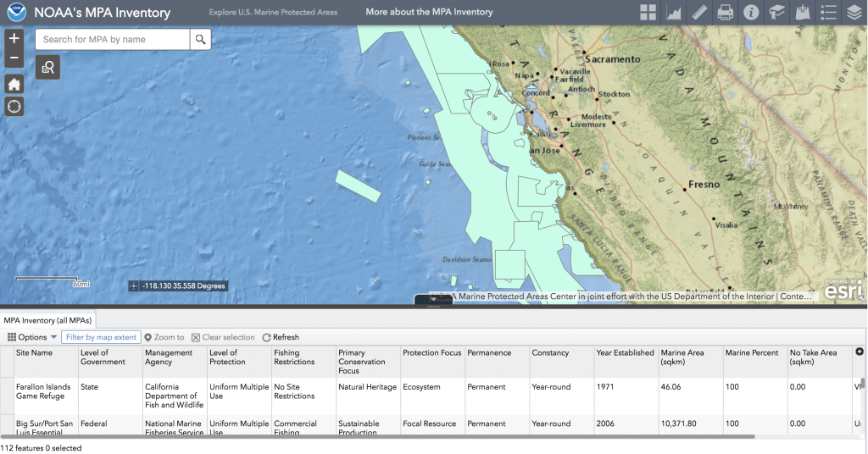Collapse the attribute table panel arrow

click(x=432, y=299)
